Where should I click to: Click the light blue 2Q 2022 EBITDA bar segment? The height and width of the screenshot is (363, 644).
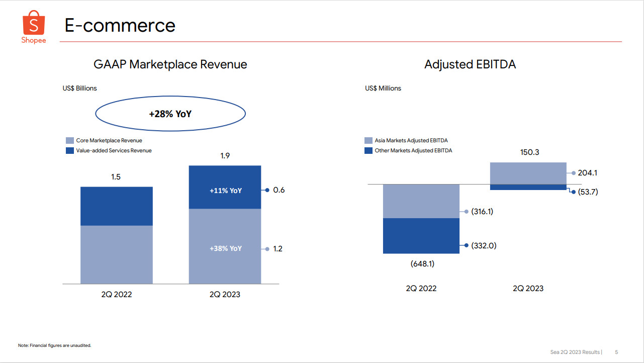(421, 201)
